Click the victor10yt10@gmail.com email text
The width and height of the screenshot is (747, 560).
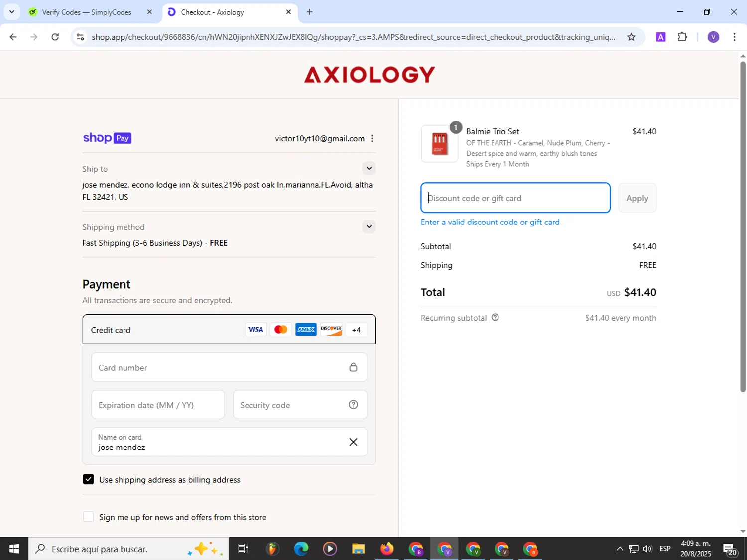point(320,138)
